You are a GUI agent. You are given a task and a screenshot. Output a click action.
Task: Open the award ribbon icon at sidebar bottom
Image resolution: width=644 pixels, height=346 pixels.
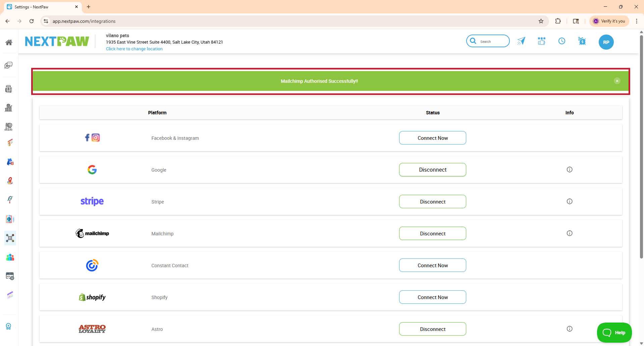click(9, 326)
